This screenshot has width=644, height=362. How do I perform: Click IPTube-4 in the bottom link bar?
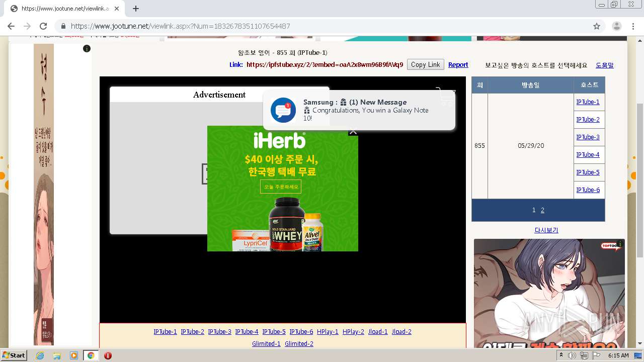[x=247, y=332]
